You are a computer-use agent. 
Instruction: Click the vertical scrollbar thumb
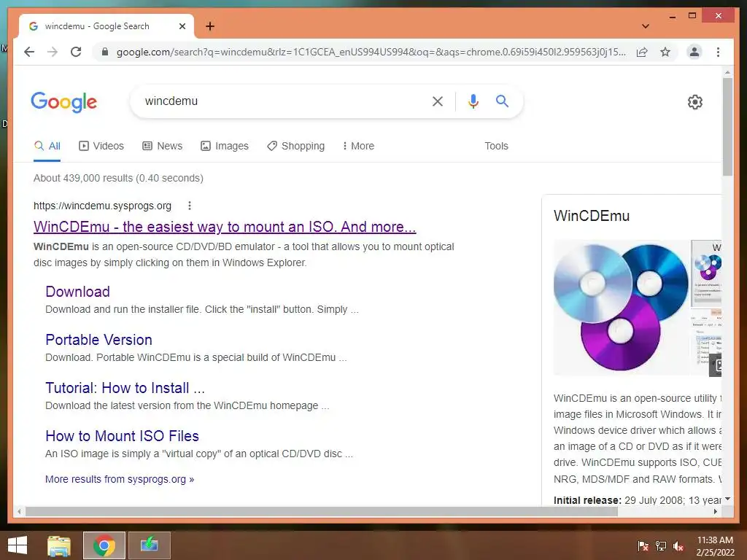tap(727, 127)
